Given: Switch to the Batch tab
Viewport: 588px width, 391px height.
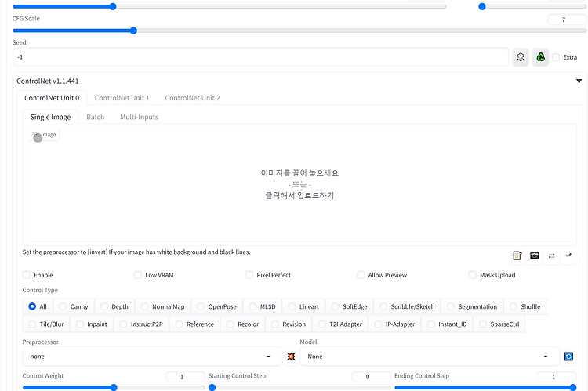Looking at the screenshot, I should 95,117.
